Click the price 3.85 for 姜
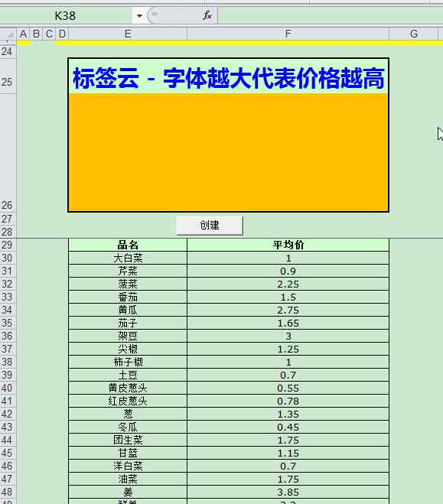 (x=288, y=492)
